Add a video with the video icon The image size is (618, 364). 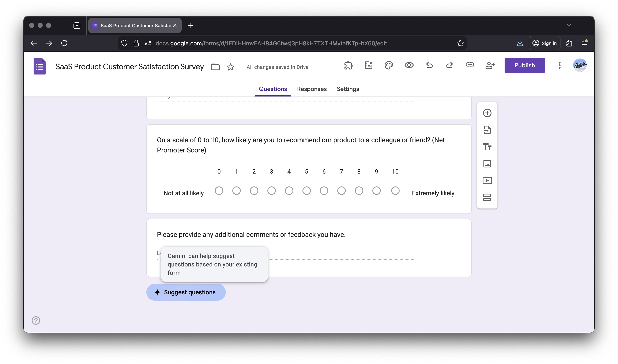(x=487, y=180)
